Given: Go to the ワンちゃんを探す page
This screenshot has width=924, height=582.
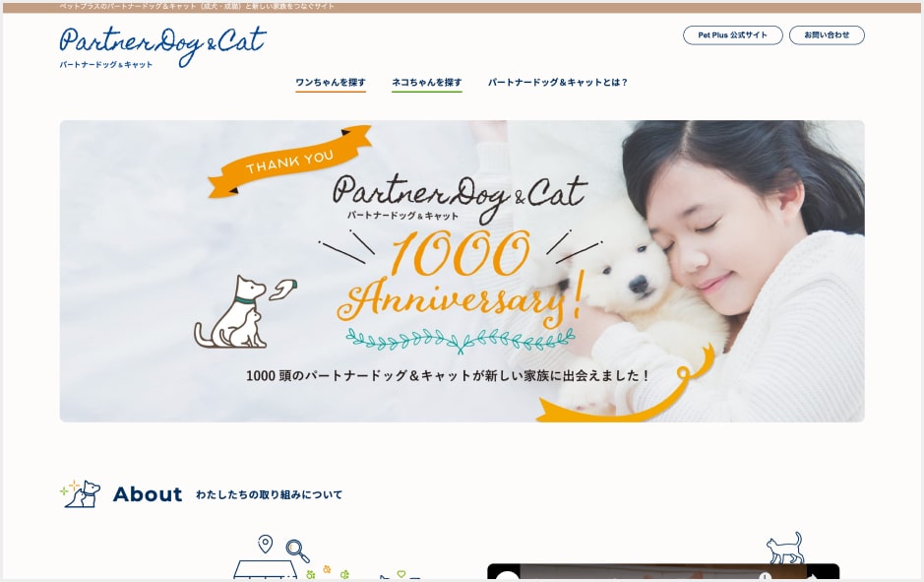Looking at the screenshot, I should click(331, 83).
